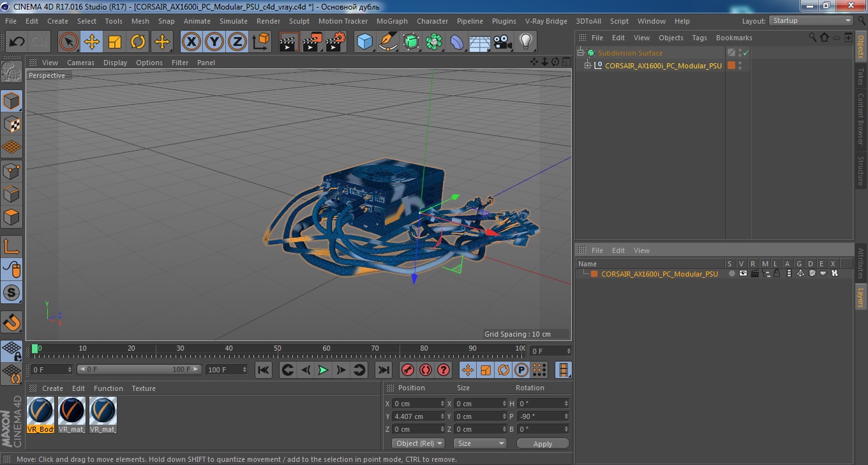Click the orange layer swatch of CORSAIR object

click(731, 65)
